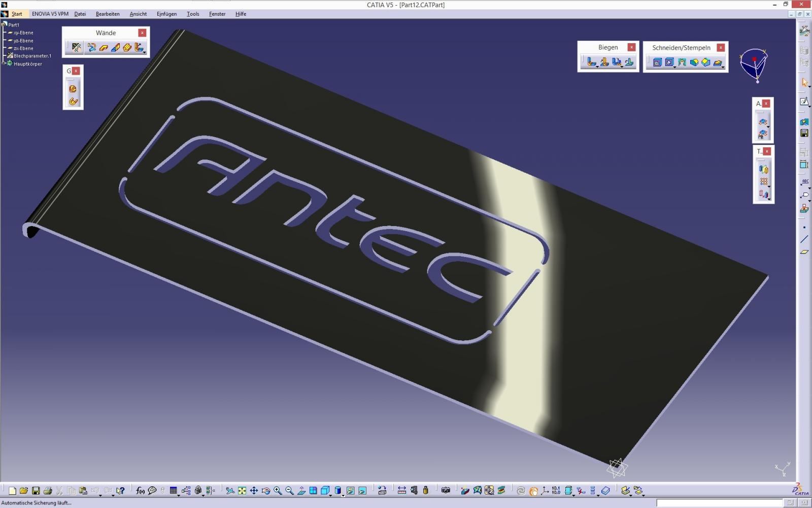
Task: Click the mirror tool in the T toolbar
Action: click(x=763, y=169)
